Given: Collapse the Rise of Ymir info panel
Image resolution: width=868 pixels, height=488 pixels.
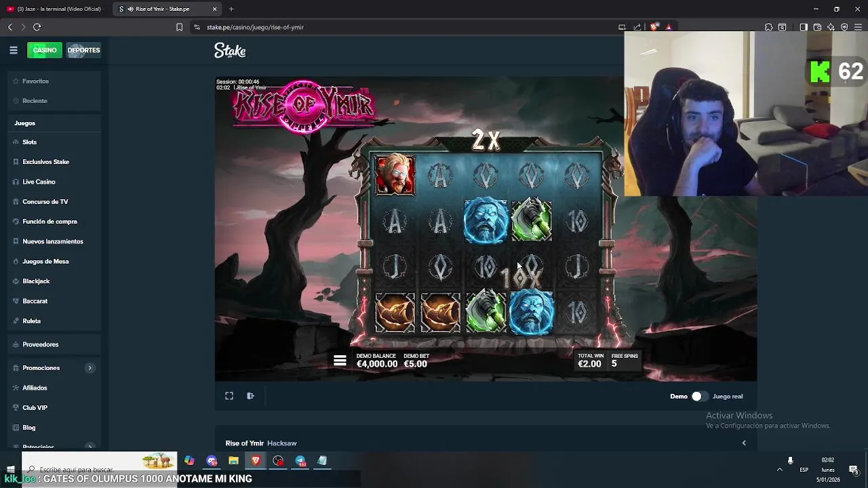Looking at the screenshot, I should tap(744, 443).
